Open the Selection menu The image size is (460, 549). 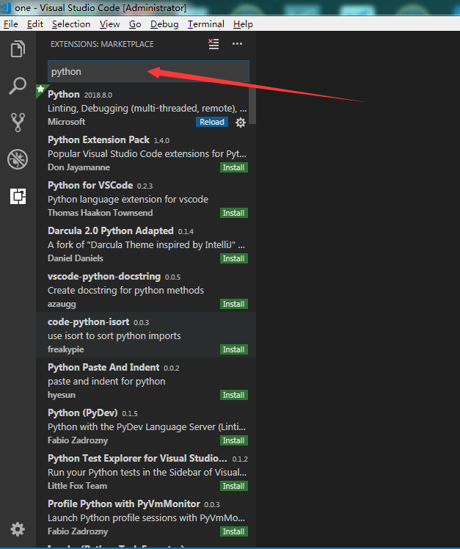(x=71, y=24)
